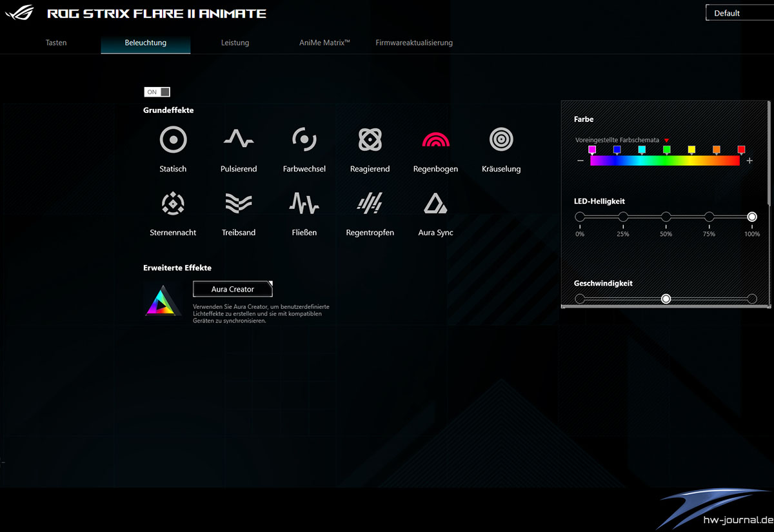
Task: Click the ROG STRIX FLARE II ANIMATE title
Action: 157,13
